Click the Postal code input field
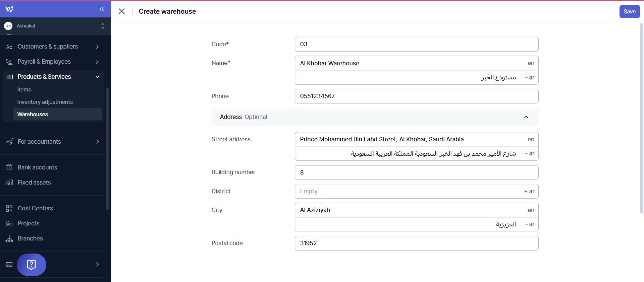 coord(416,243)
